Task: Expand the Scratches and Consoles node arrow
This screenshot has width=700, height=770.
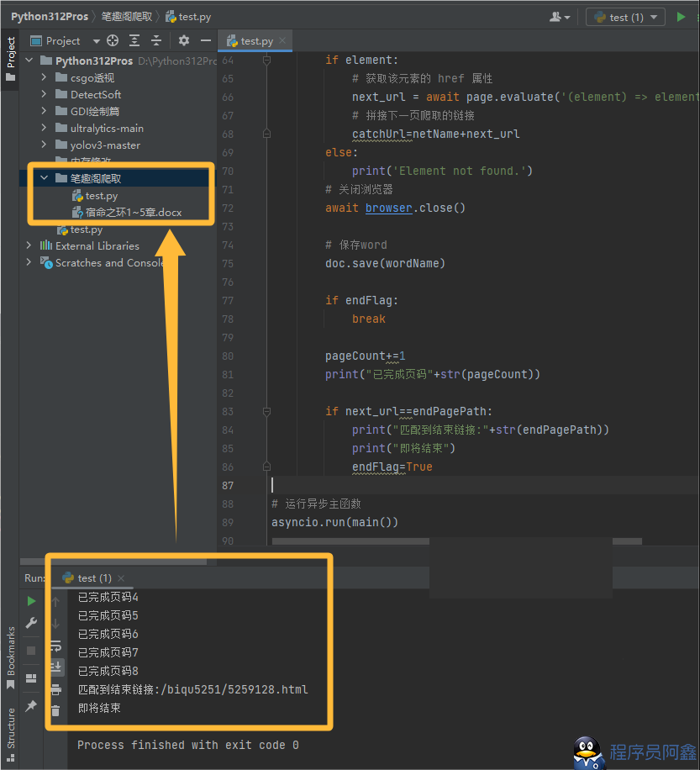Action: 29,262
